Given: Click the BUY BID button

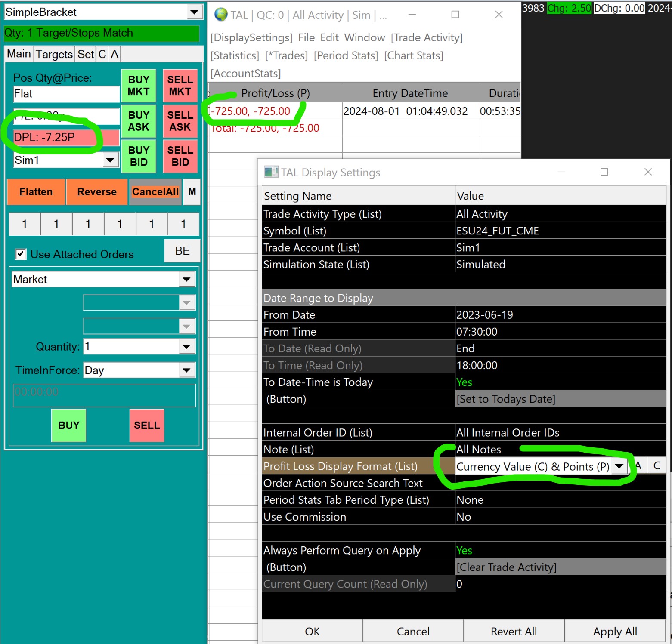Looking at the screenshot, I should [139, 156].
